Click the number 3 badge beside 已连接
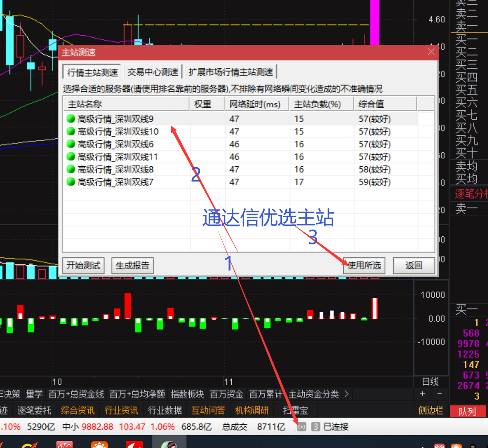This screenshot has width=488, height=448. pyautogui.click(x=316, y=427)
